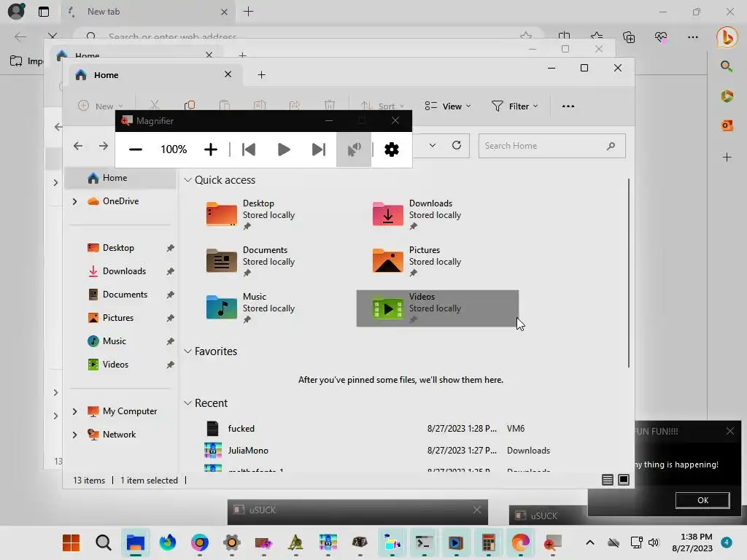Open Documents from sidebar pinned list
The image size is (747, 560).
click(x=125, y=295)
